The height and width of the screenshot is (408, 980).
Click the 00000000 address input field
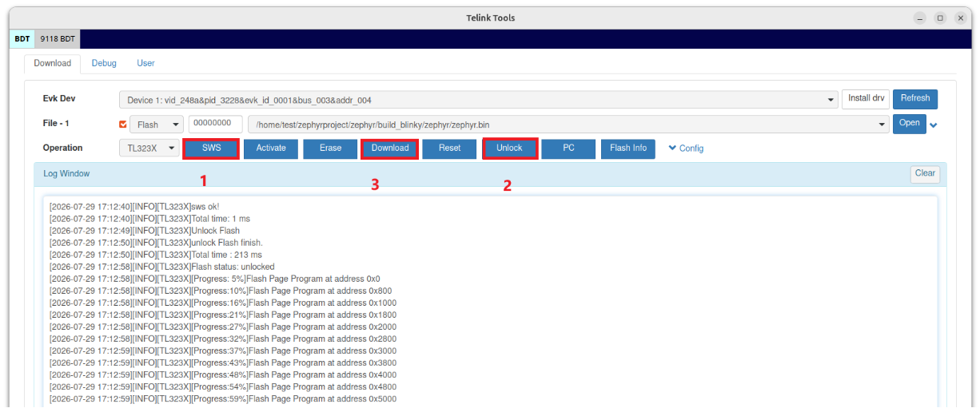click(x=215, y=124)
